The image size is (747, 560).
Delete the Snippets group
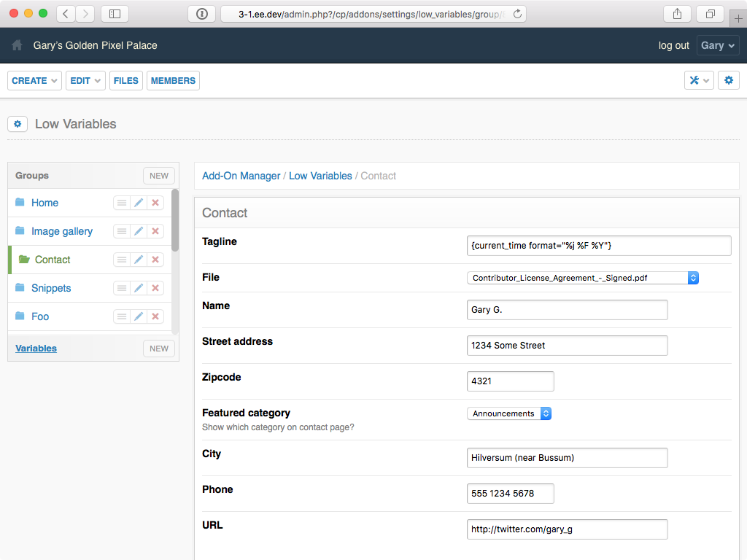click(155, 288)
